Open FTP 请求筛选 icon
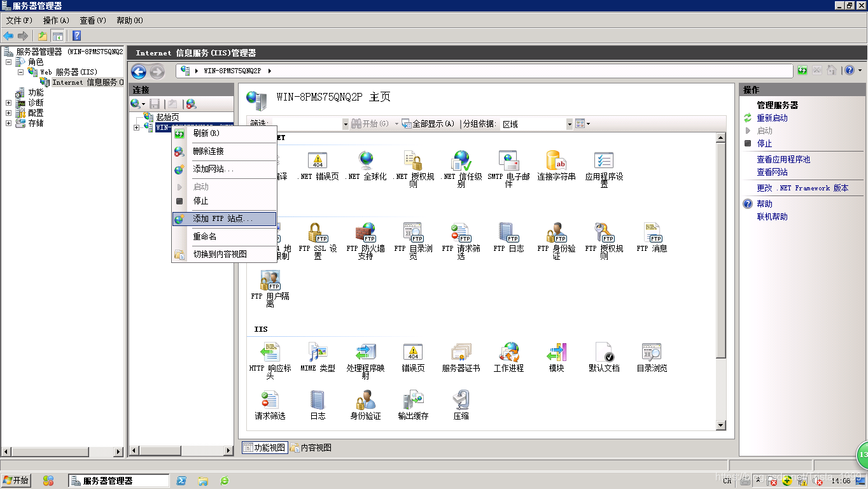 pyautogui.click(x=461, y=232)
